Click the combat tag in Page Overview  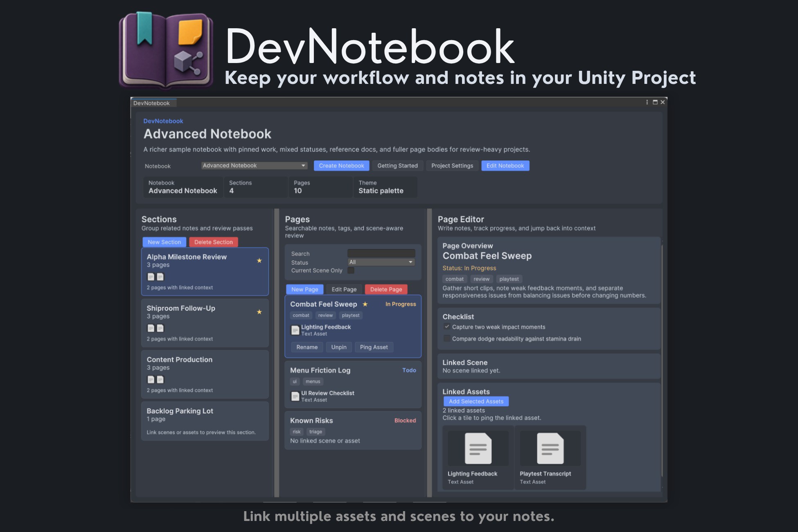[x=455, y=279]
